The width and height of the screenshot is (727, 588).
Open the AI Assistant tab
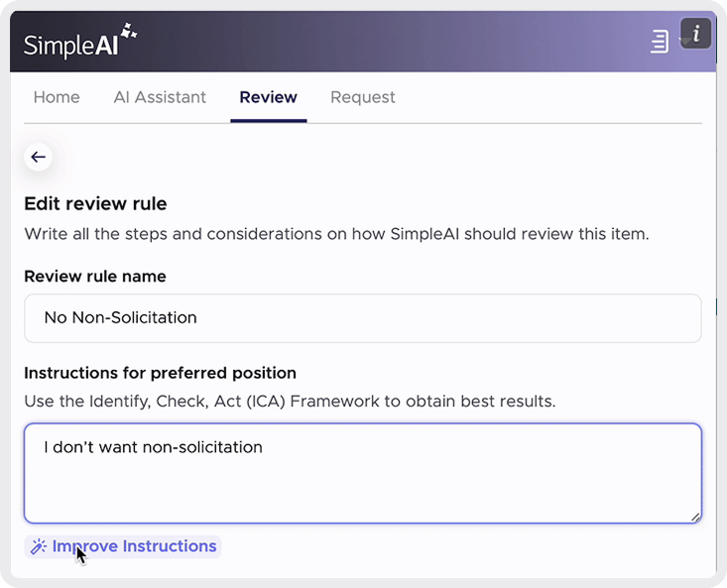tap(160, 97)
